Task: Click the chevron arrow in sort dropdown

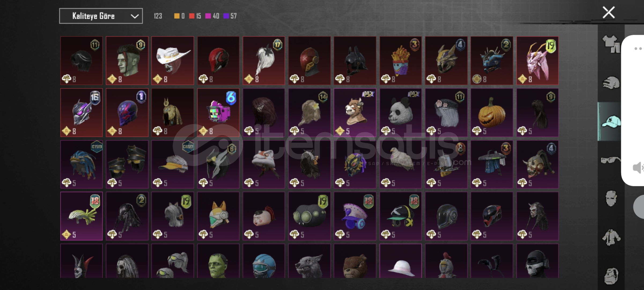Action: point(135,16)
